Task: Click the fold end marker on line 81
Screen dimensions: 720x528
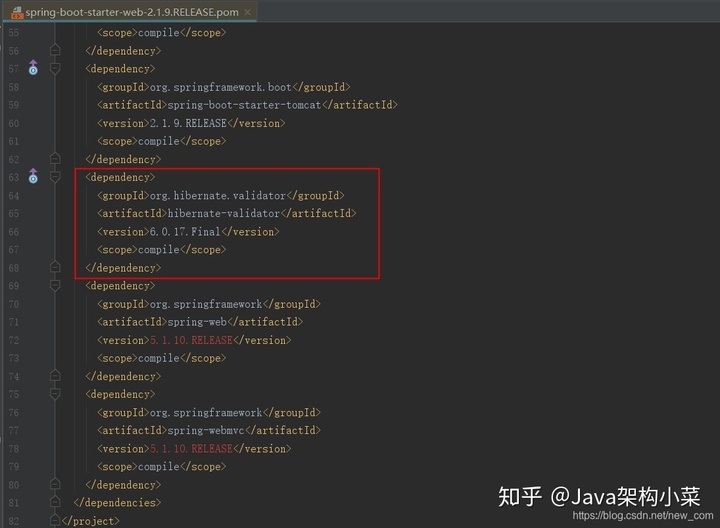Action: pos(55,502)
